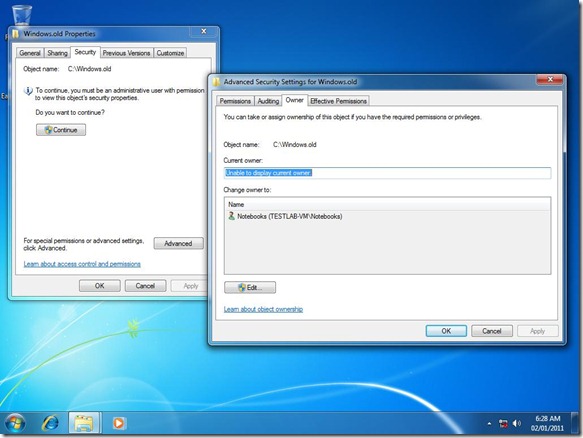Screen dimensions: 583x438
Task: Open the Recycle Bin desktop icon
Action: [22, 15]
